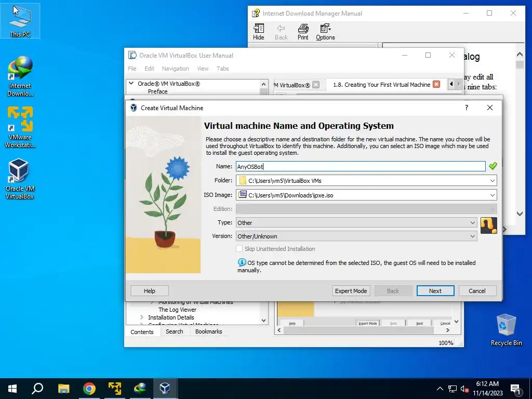The image size is (532, 399).
Task: Open View menu in VirtualBox User Manual
Action: click(203, 69)
